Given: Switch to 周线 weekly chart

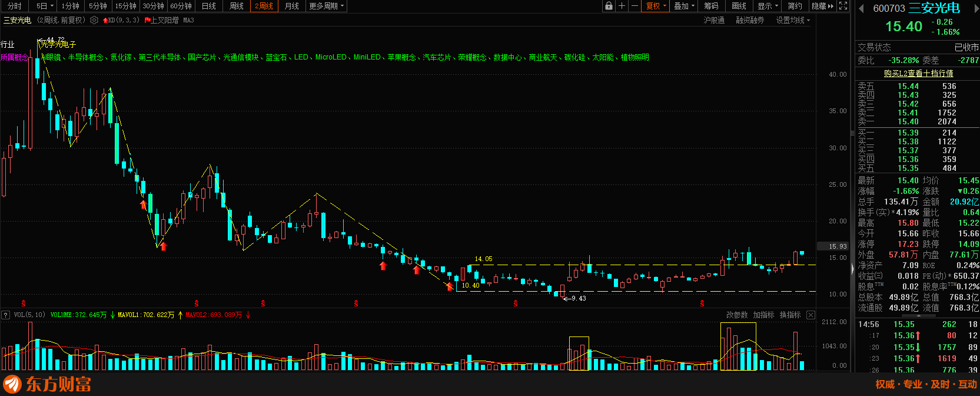Looking at the screenshot, I should 237,6.
